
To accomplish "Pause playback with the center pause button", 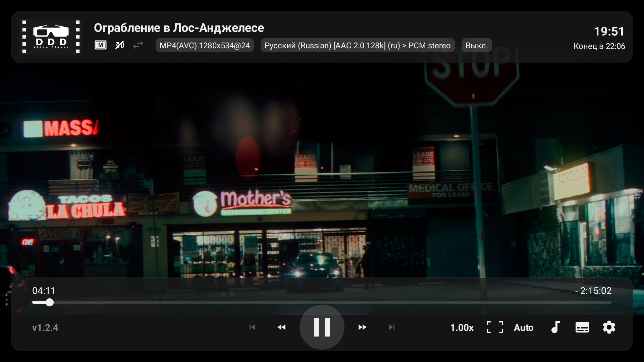I will click(x=322, y=327).
